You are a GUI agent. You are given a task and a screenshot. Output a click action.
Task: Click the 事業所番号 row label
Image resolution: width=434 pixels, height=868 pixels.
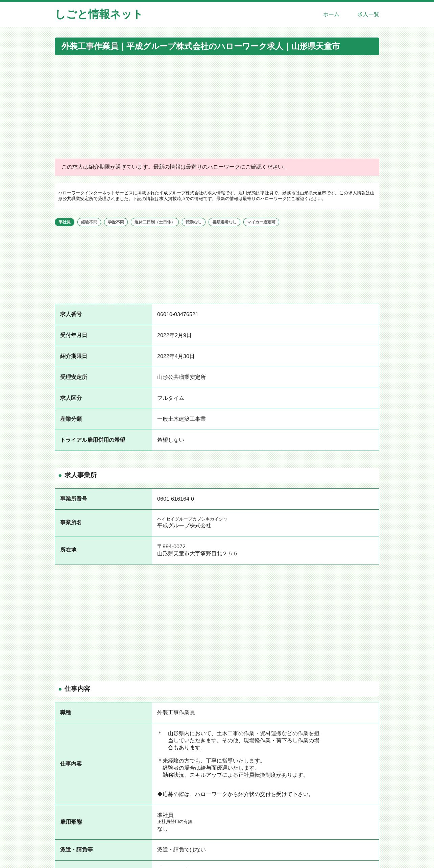74,499
